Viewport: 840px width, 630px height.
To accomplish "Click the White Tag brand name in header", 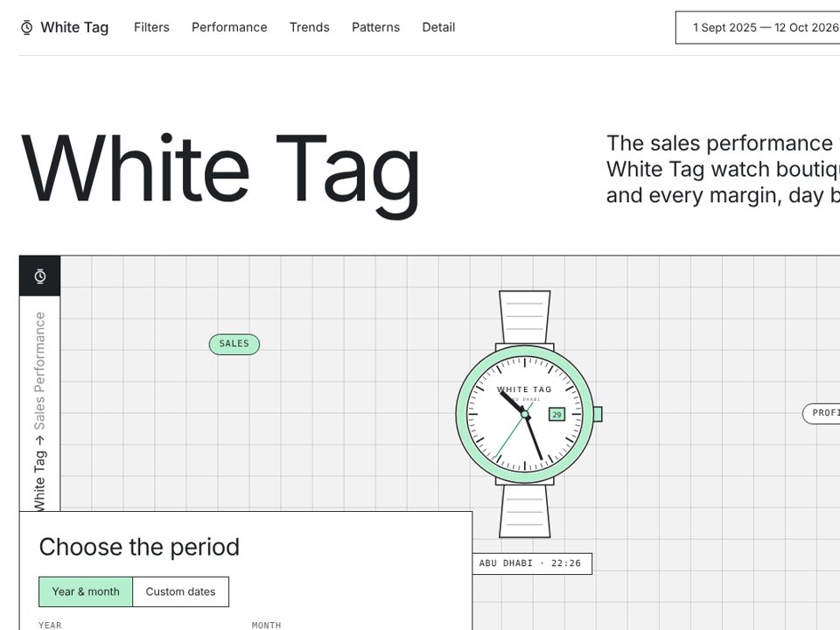I will click(x=74, y=27).
